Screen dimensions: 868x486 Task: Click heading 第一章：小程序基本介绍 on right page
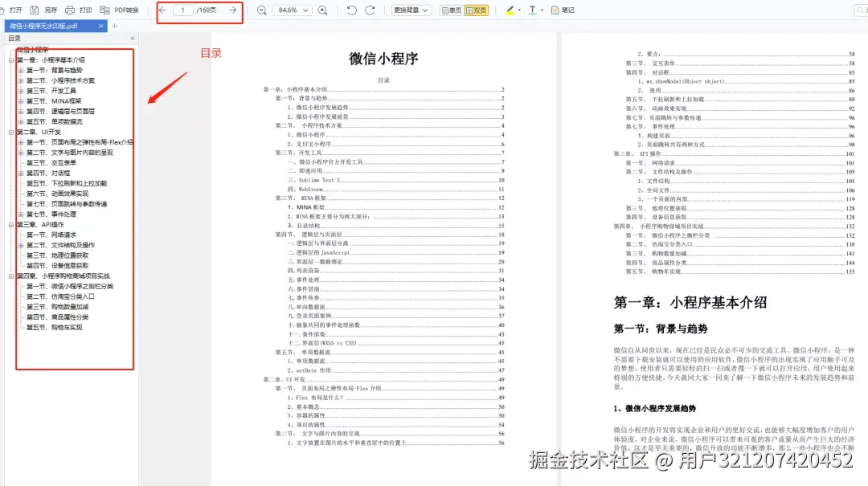[x=690, y=303]
